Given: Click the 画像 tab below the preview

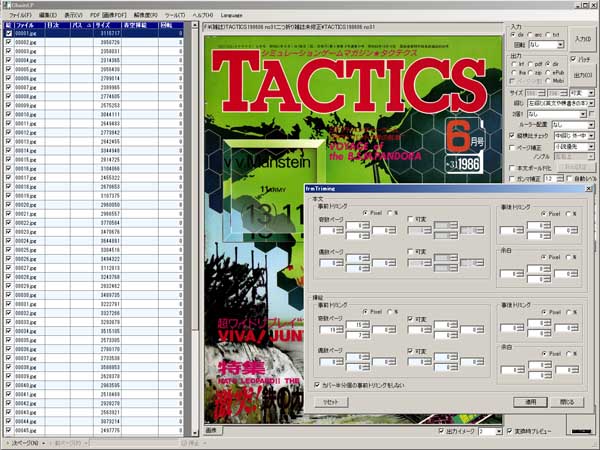Looking at the screenshot, I should (212, 430).
